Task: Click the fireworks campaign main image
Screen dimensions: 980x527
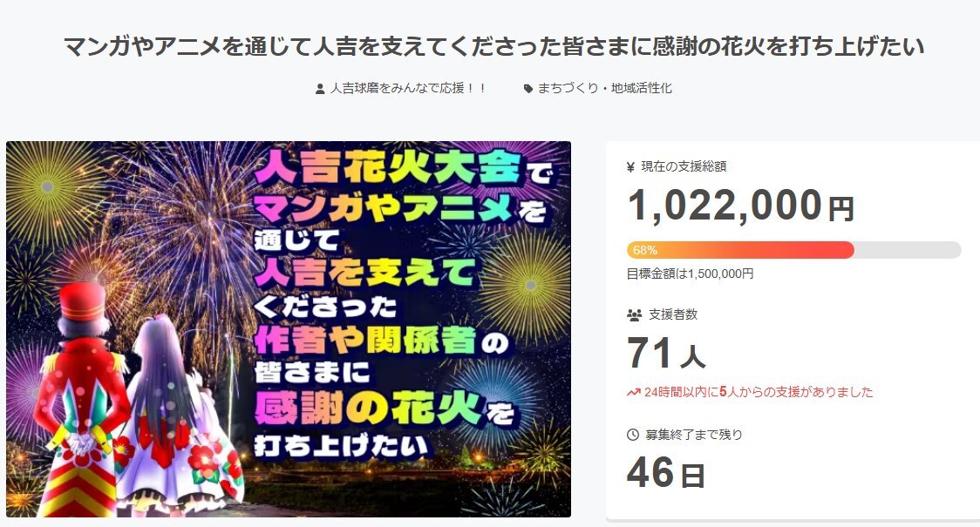Action: (288, 329)
